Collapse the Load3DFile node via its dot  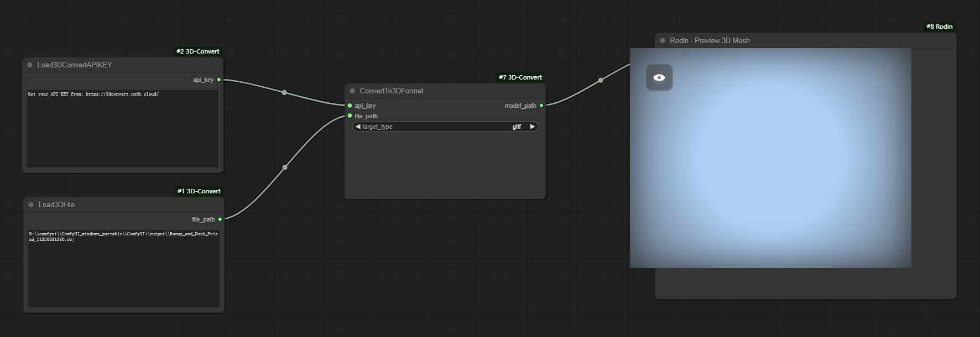coord(31,205)
